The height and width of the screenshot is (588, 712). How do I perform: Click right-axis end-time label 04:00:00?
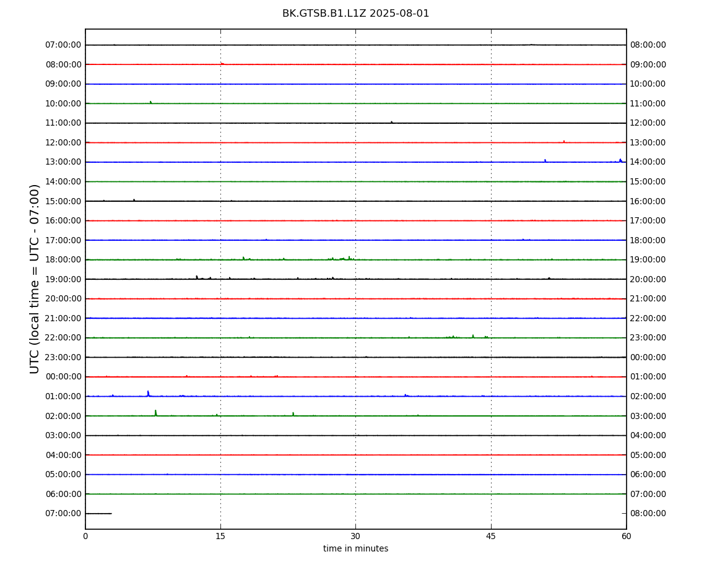[x=648, y=436]
